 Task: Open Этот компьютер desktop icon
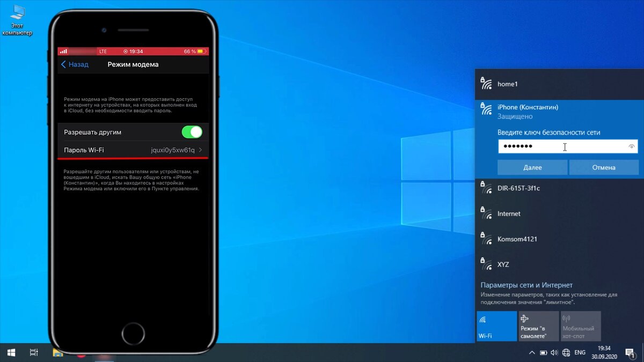(x=17, y=20)
